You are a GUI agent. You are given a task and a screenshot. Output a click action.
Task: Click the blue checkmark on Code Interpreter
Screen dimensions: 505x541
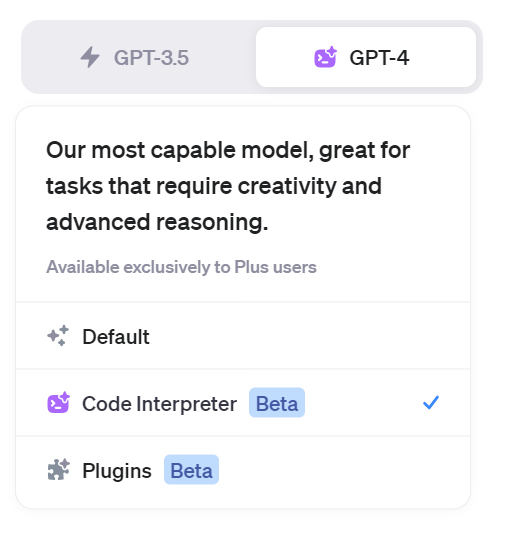pyautogui.click(x=431, y=402)
